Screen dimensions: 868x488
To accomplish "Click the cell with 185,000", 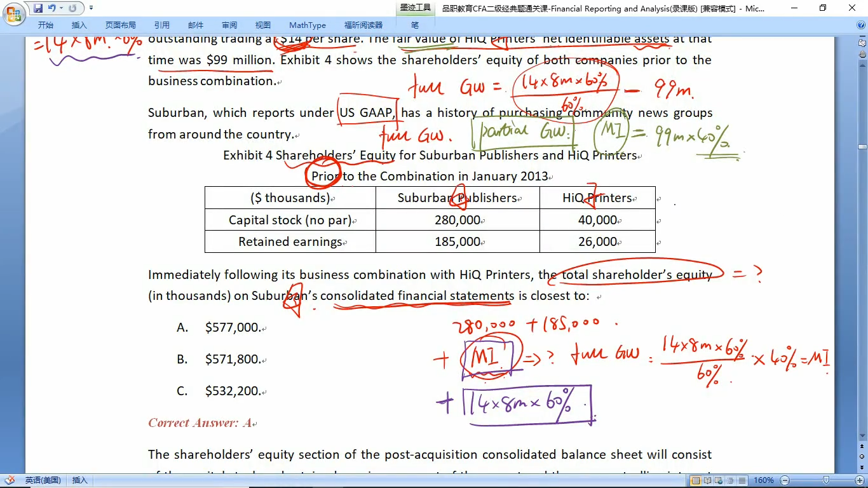I will [x=458, y=241].
